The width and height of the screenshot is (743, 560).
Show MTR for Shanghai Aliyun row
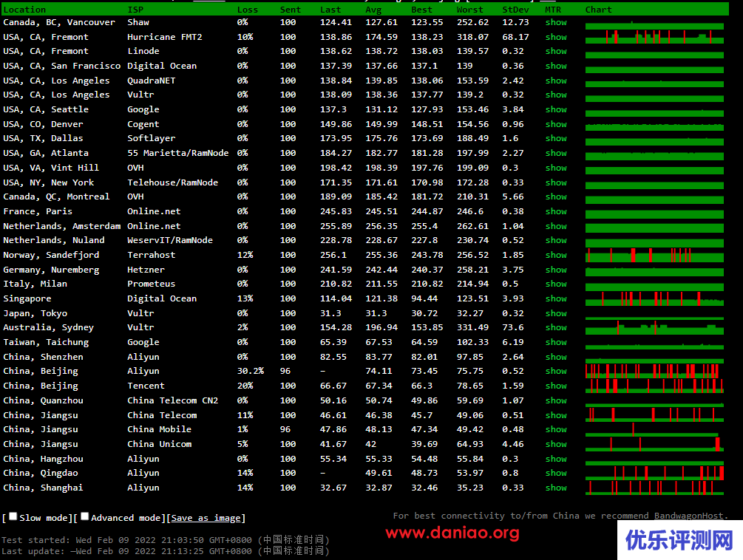(556, 487)
